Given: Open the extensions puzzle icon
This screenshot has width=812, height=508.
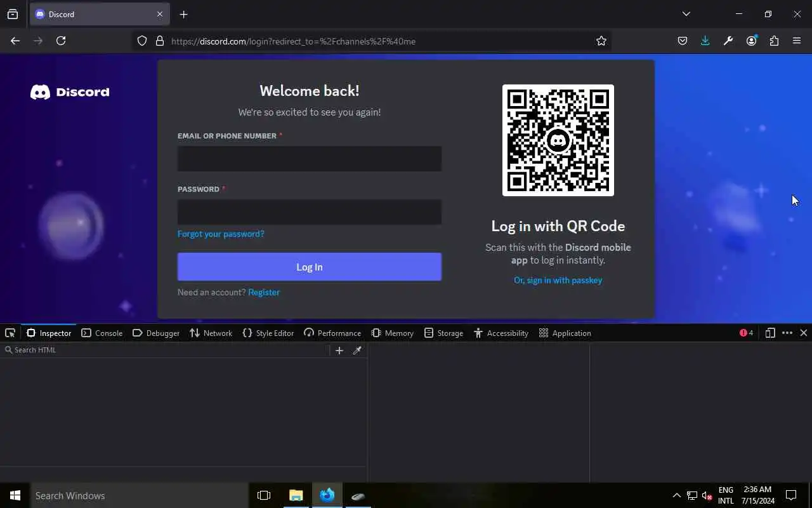Looking at the screenshot, I should 774,41.
